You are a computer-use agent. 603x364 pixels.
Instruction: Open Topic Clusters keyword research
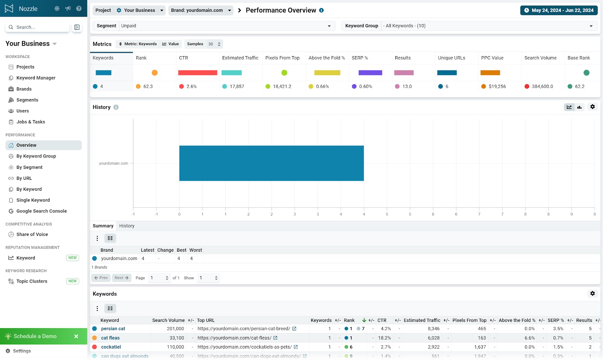click(x=32, y=281)
